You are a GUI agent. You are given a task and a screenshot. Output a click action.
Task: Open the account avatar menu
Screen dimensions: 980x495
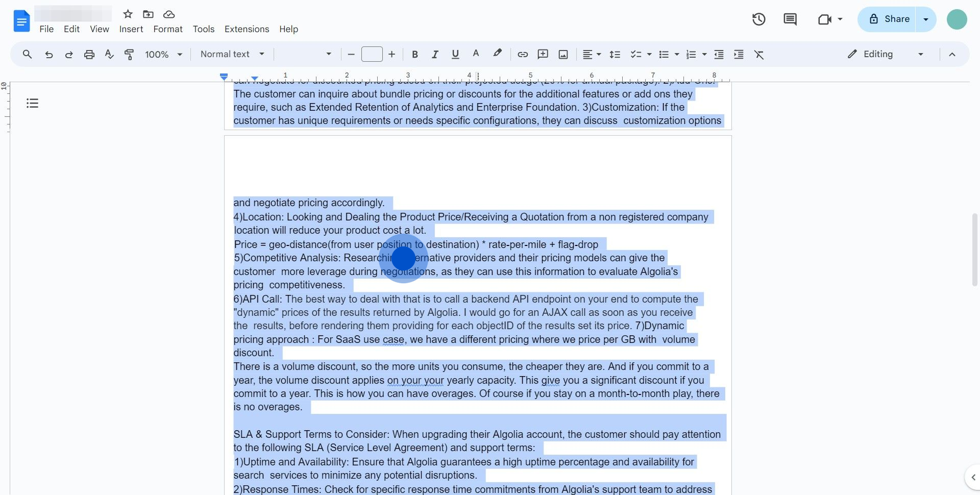pos(957,19)
